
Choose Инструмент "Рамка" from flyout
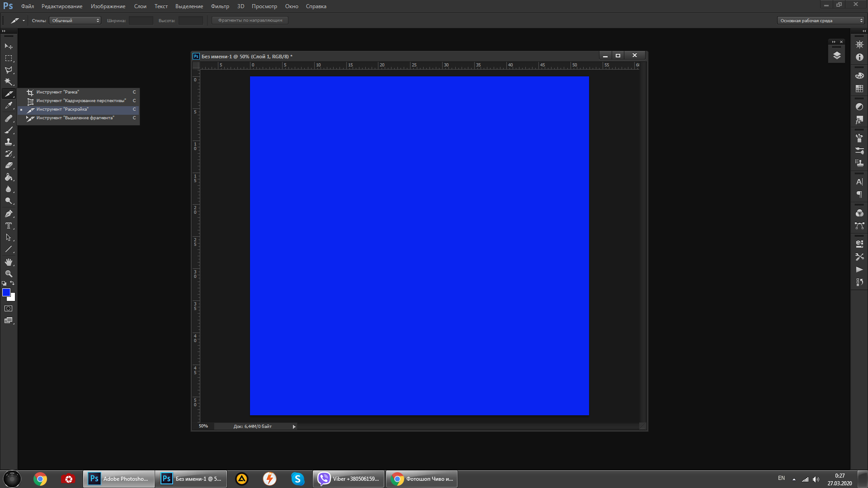pyautogui.click(x=57, y=92)
